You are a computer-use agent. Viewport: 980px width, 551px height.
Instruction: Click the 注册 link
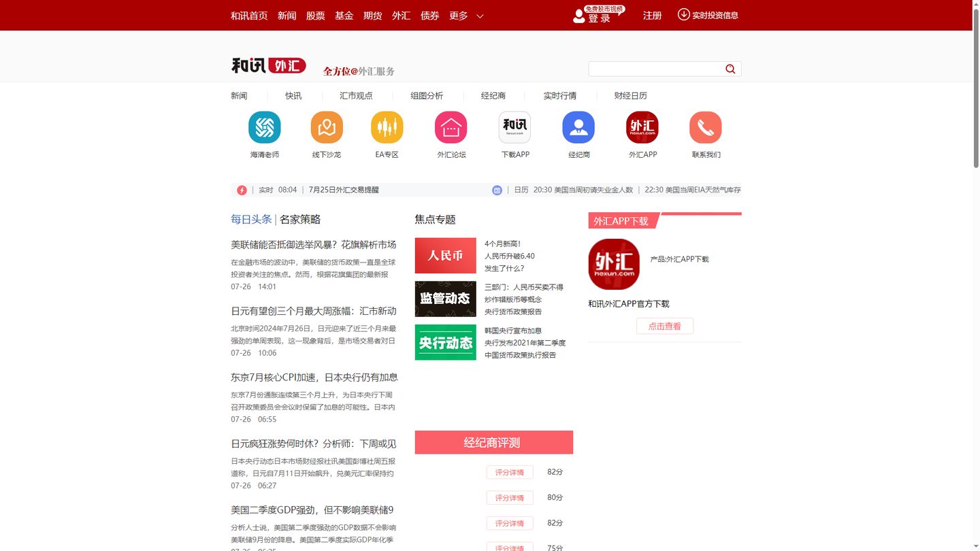click(653, 16)
